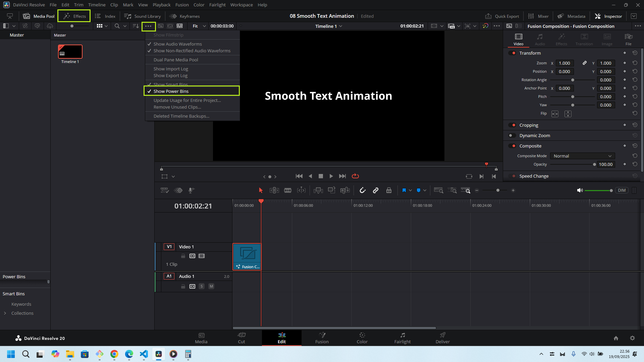Expand the Collections smart bin
Image resolution: width=644 pixels, height=362 pixels.
pos(5,313)
